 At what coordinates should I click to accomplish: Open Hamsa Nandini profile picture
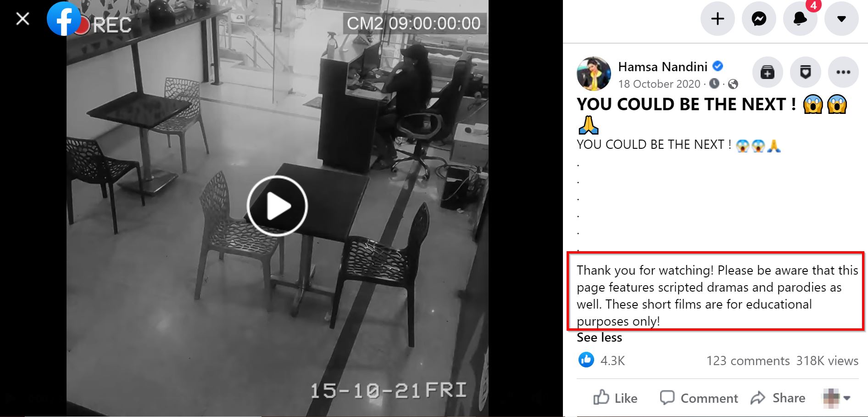pyautogui.click(x=594, y=74)
